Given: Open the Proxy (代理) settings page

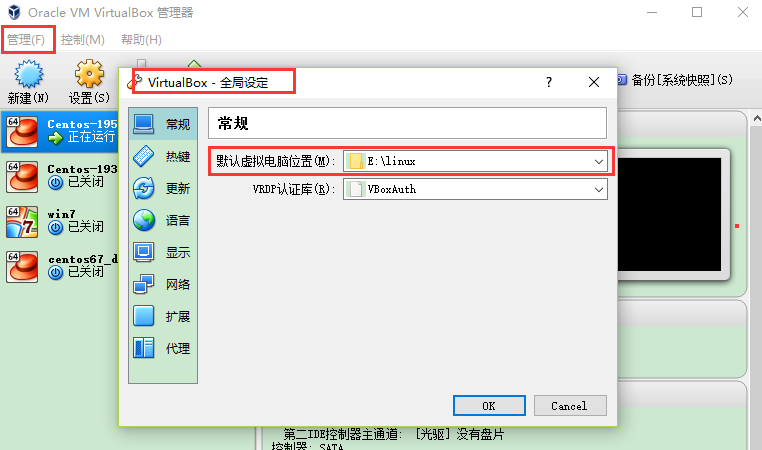Looking at the screenshot, I should [163, 348].
